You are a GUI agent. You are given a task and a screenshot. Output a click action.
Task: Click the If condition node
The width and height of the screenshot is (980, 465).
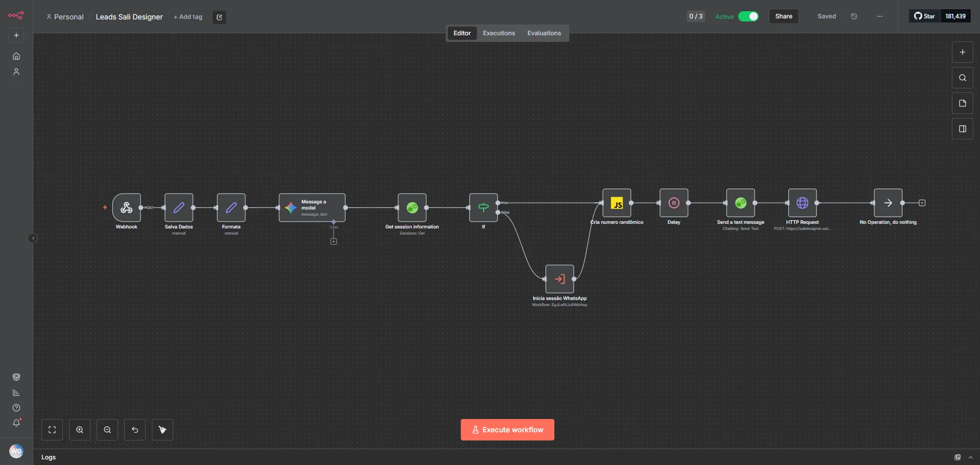click(483, 207)
